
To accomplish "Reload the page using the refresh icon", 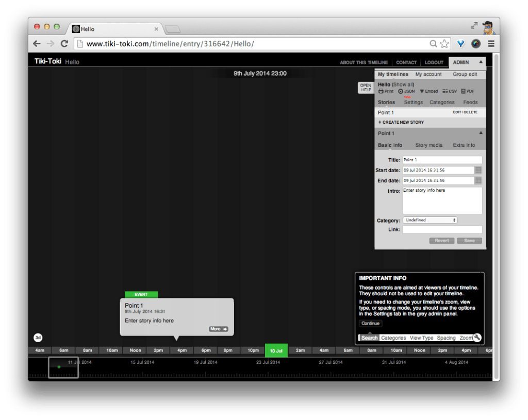I will [x=64, y=44].
